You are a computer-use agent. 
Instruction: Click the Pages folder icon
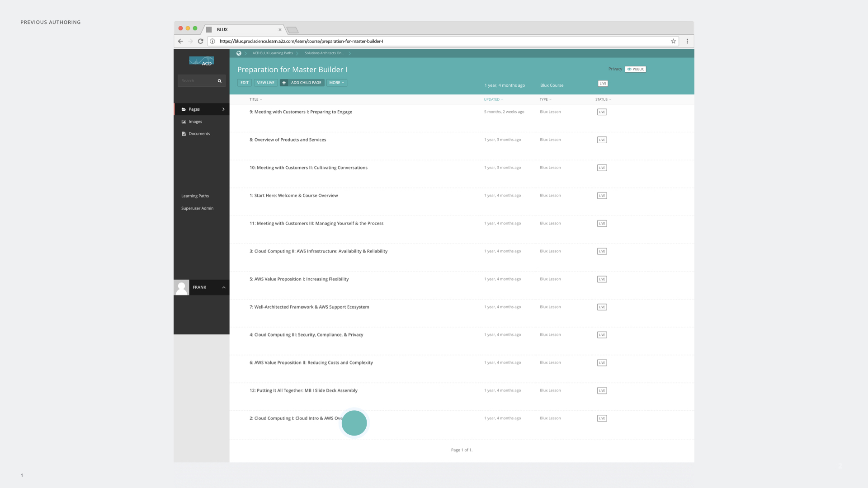tap(184, 109)
